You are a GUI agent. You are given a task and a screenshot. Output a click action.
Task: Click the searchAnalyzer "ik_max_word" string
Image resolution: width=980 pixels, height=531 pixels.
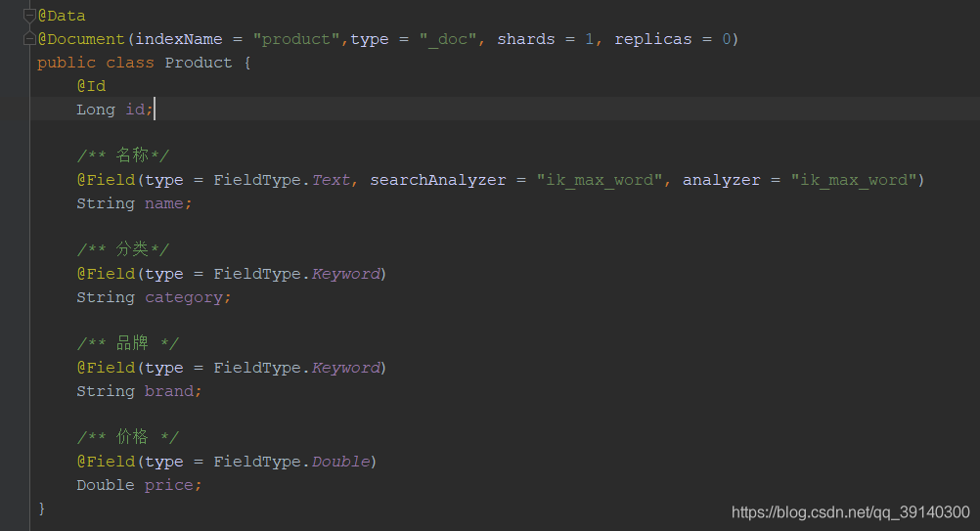599,180
